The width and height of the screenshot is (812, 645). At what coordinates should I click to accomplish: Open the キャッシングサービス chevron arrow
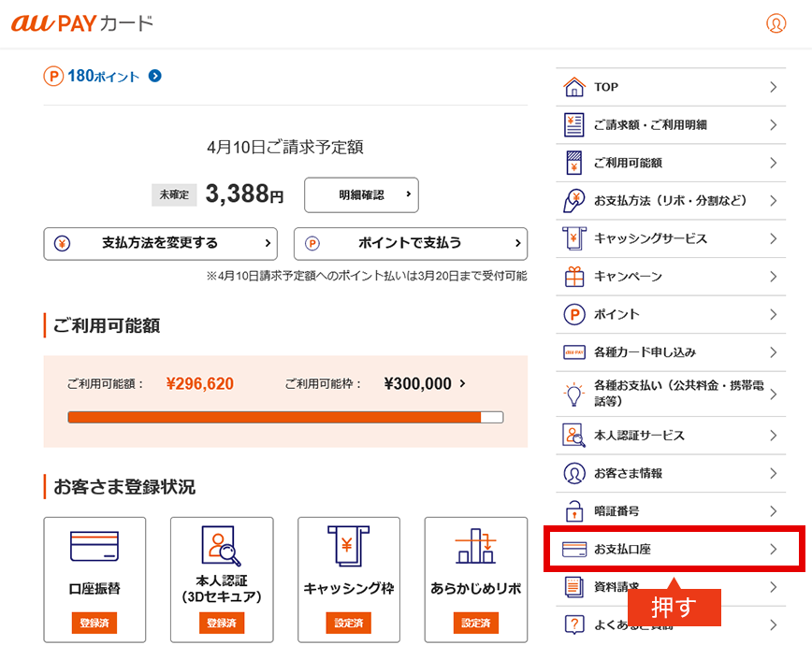click(773, 238)
